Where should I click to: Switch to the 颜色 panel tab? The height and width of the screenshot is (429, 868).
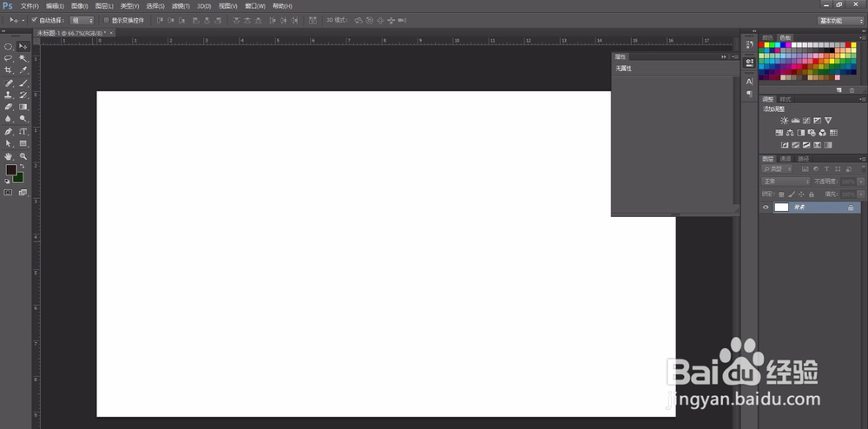[767, 37]
